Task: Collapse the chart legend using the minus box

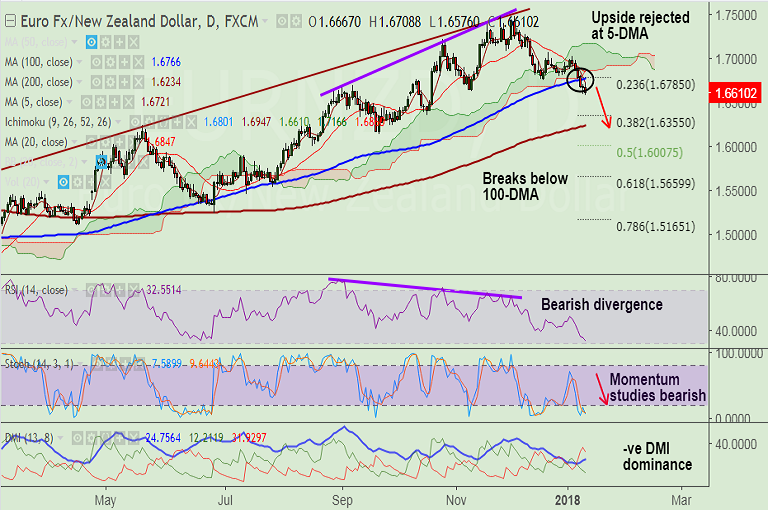Action: click(x=10, y=22)
